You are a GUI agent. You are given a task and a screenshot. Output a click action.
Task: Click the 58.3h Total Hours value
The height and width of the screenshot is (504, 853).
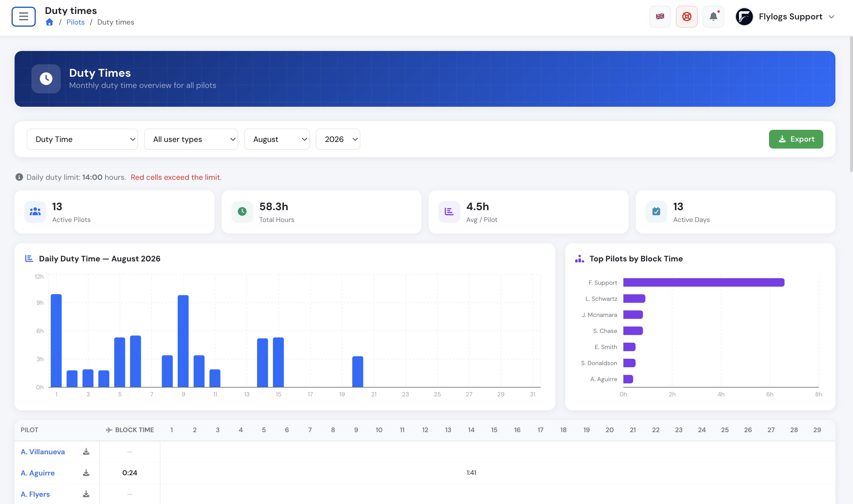pos(274,207)
